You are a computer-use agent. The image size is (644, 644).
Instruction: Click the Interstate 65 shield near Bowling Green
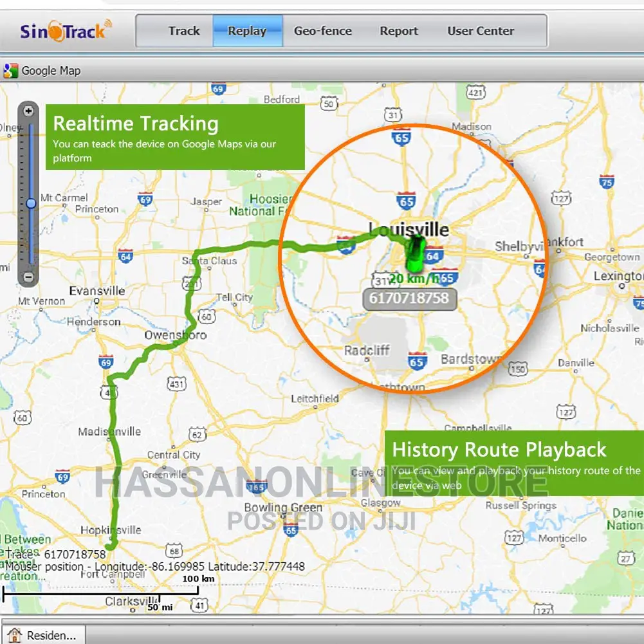(x=291, y=530)
